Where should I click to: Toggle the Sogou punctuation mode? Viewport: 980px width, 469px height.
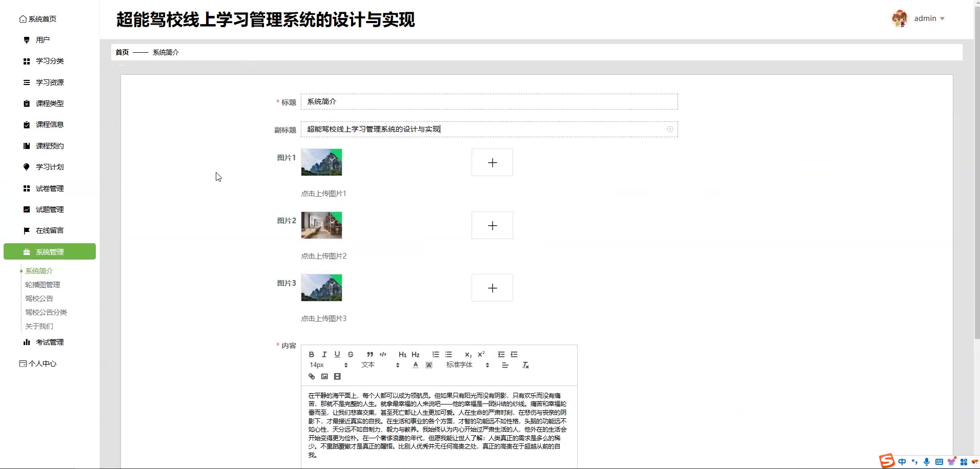click(x=914, y=462)
